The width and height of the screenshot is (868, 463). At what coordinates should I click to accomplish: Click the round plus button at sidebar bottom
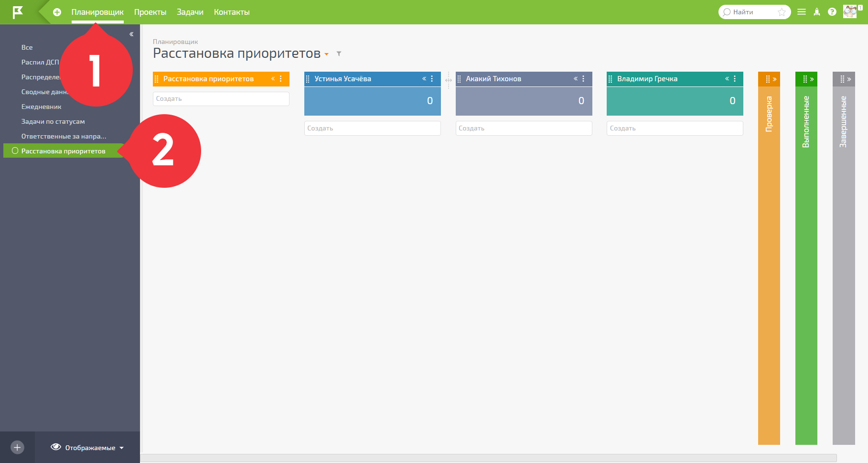[17, 447]
